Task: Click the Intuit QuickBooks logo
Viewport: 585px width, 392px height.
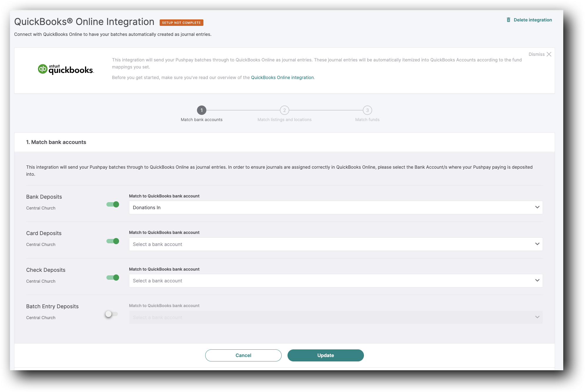Action: (66, 69)
